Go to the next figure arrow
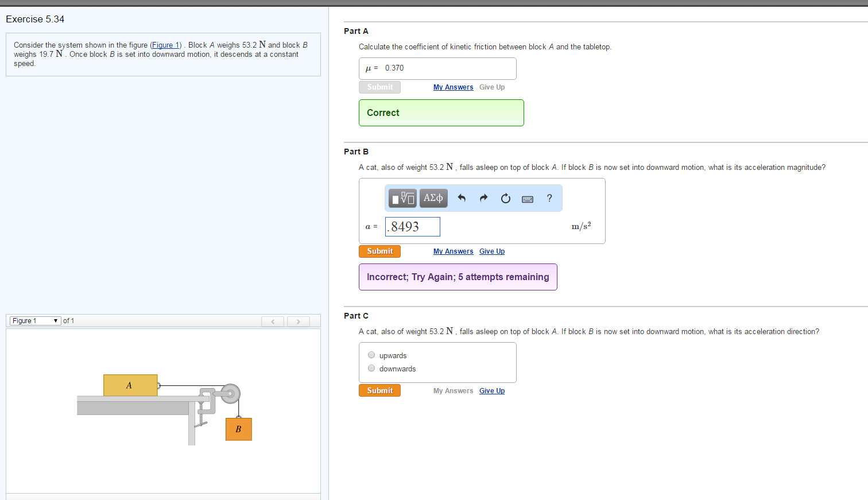Screen dimensions: 868x500 pyautogui.click(x=299, y=321)
